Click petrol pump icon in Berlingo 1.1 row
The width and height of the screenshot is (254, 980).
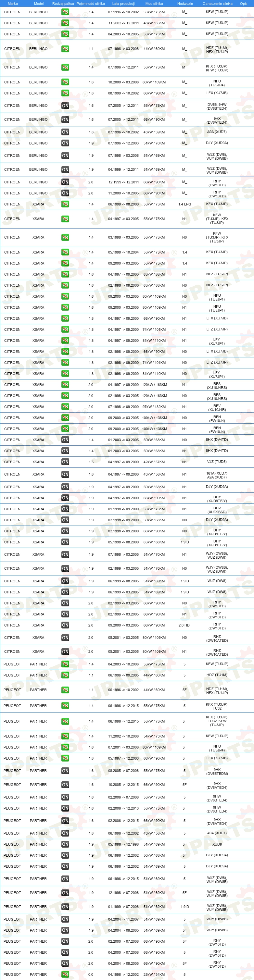[x=65, y=49]
